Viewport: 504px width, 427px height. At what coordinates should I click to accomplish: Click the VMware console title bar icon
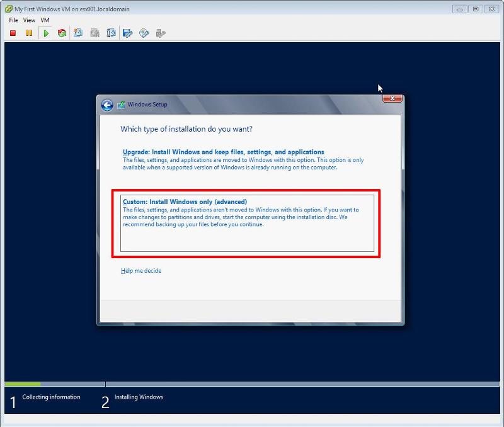tap(9, 9)
